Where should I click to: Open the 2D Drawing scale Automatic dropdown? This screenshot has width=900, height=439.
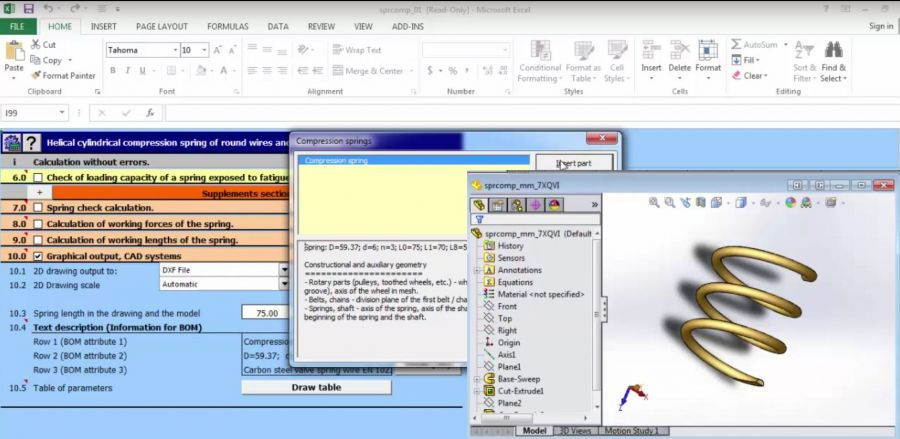pos(284,284)
